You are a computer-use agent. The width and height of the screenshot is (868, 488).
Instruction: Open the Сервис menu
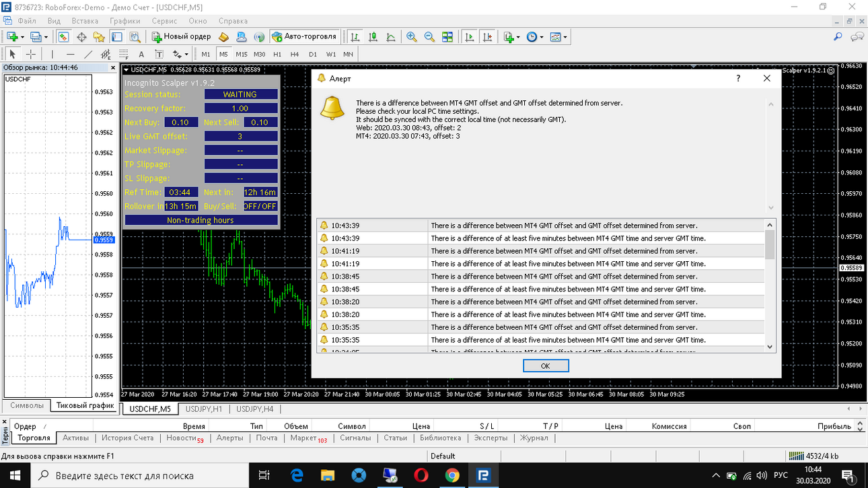click(x=164, y=21)
